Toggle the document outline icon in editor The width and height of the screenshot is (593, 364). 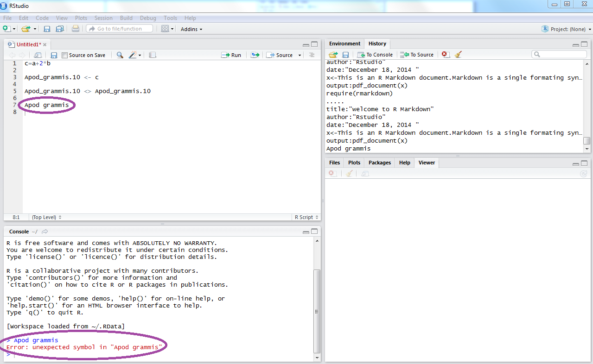pos(312,55)
